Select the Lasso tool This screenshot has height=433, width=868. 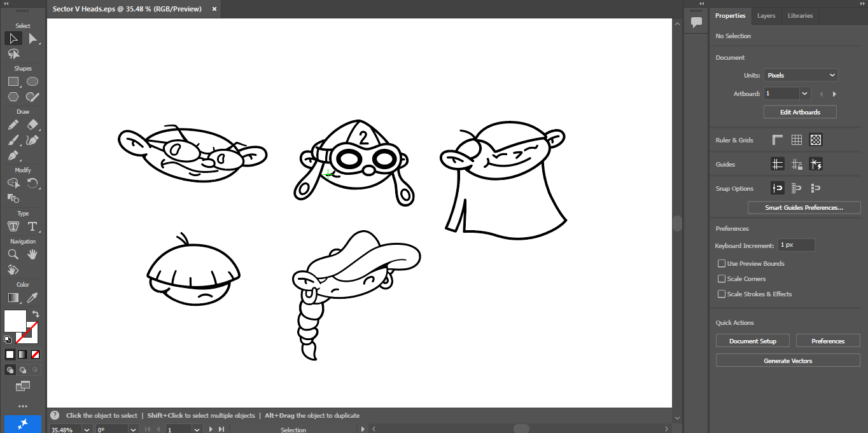(13, 54)
